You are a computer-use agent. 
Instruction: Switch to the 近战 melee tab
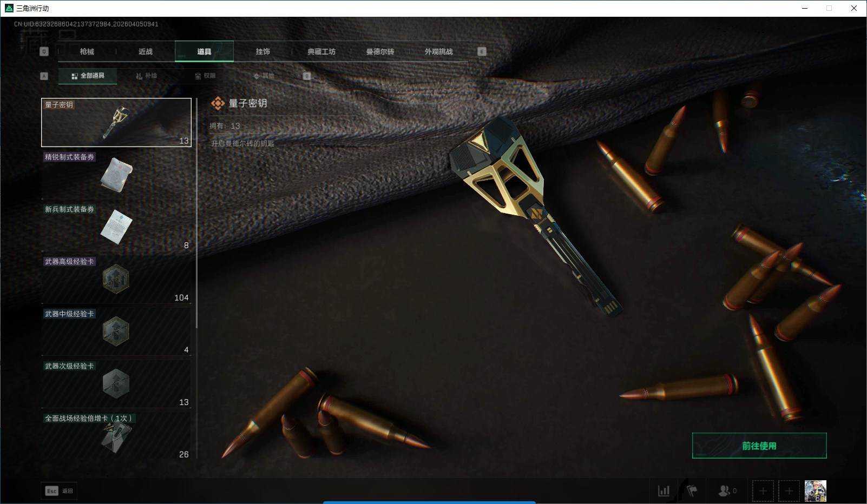pos(146,51)
